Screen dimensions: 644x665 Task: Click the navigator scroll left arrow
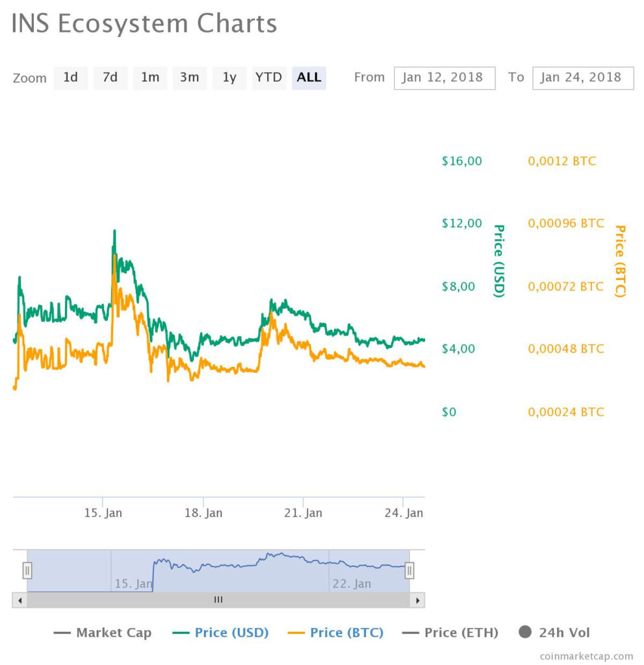click(19, 600)
